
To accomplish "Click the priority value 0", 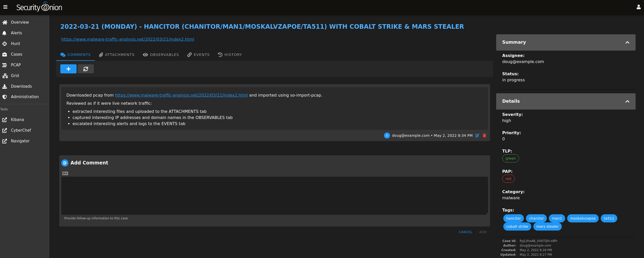I will (x=504, y=139).
